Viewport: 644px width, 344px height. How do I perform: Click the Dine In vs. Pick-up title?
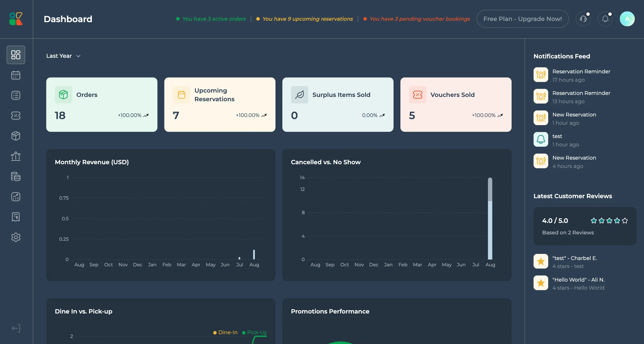point(84,311)
